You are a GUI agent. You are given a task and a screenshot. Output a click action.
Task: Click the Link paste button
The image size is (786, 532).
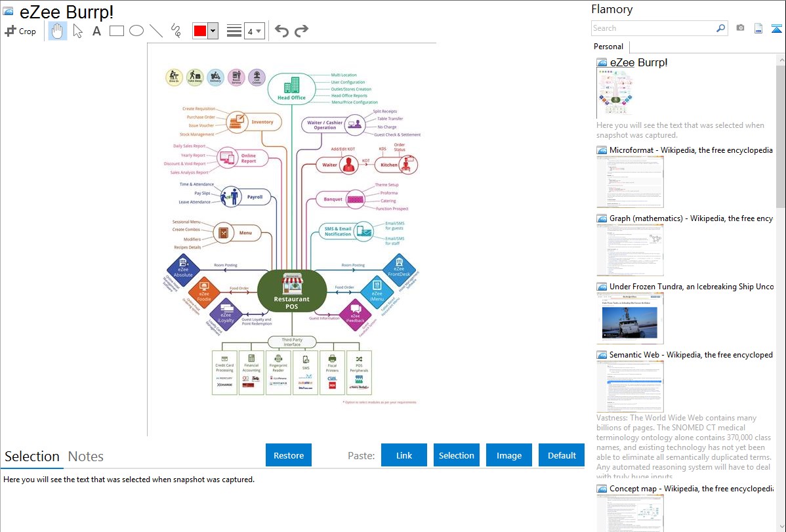tap(404, 455)
